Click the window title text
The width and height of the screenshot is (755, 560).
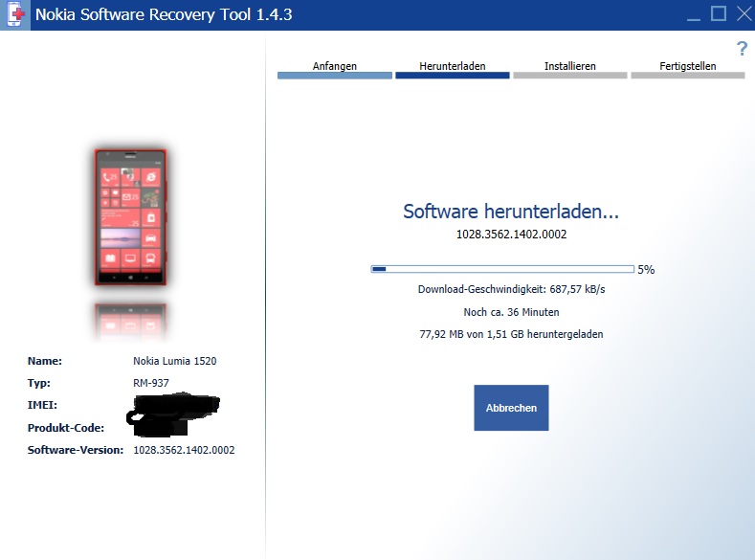click(164, 14)
